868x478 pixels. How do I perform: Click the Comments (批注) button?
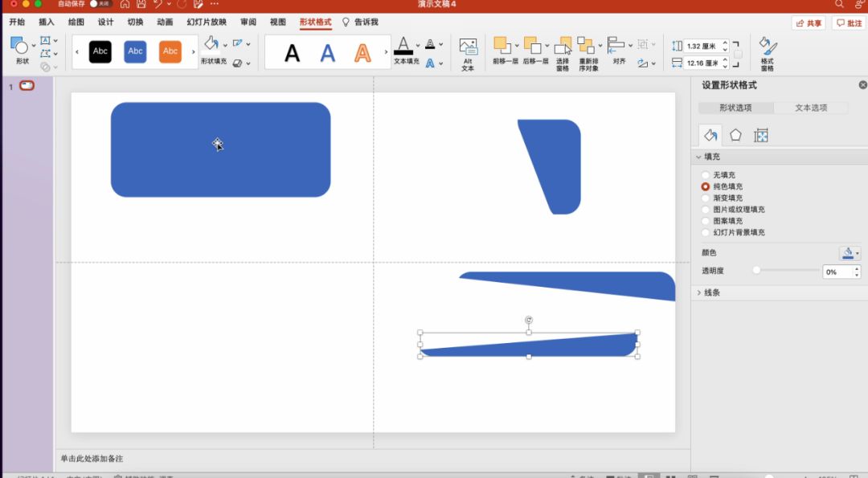849,23
